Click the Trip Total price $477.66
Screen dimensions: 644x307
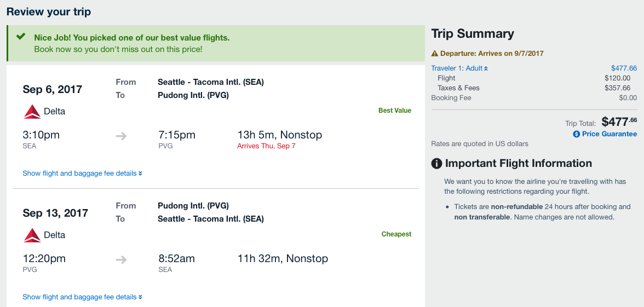coord(619,121)
